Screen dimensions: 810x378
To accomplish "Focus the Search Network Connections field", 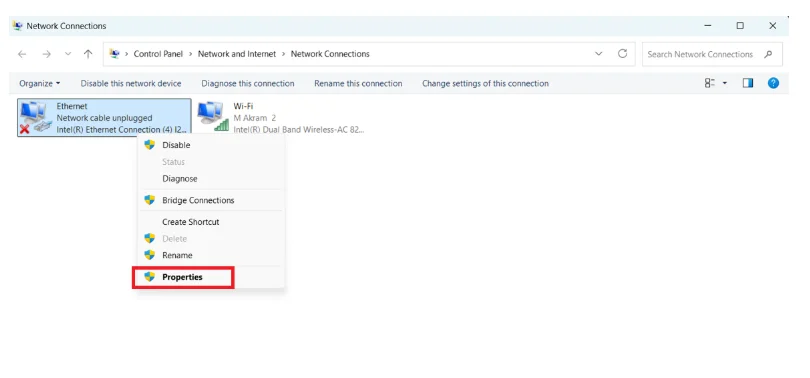I will pyautogui.click(x=712, y=54).
